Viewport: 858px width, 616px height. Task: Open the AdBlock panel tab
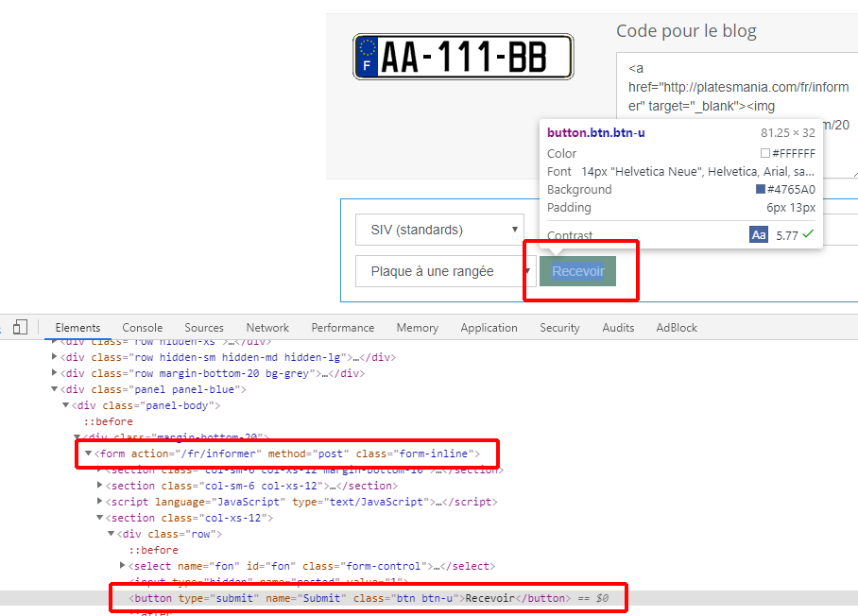tap(677, 328)
